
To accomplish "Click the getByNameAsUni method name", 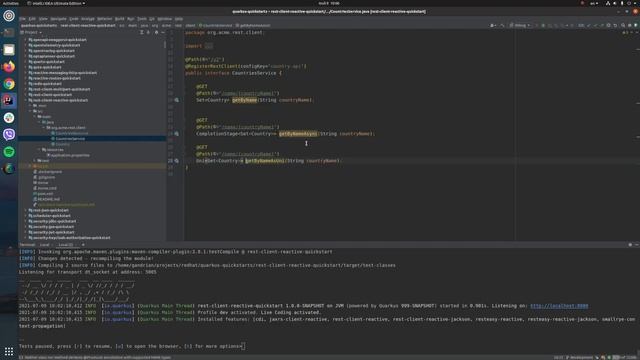I will 265,161.
